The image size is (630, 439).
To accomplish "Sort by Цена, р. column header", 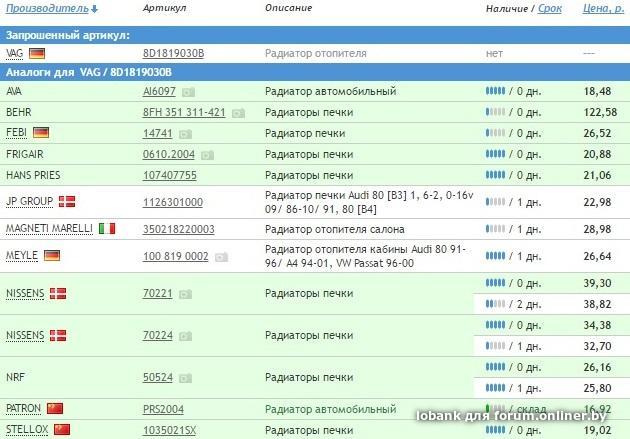I will [x=603, y=8].
